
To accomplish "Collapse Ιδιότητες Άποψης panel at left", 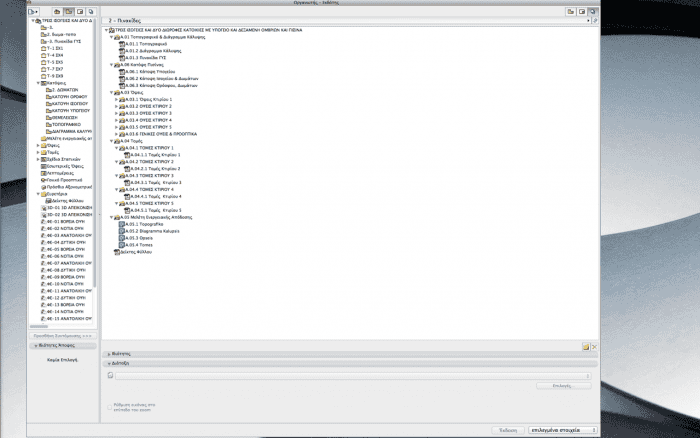I will (36, 346).
